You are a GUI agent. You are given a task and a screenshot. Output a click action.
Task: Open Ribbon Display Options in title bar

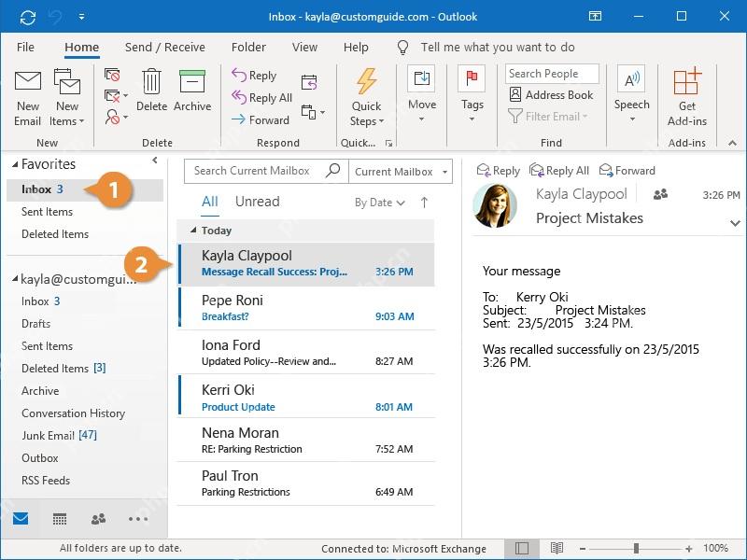tap(595, 16)
